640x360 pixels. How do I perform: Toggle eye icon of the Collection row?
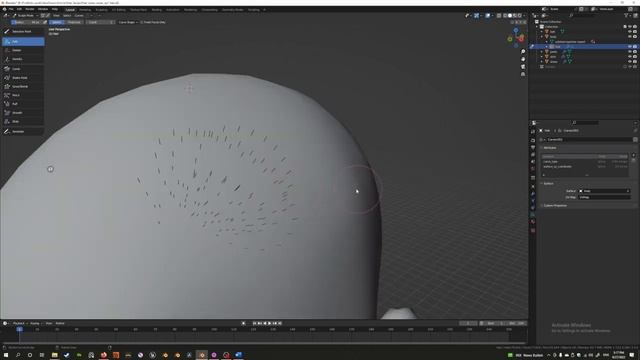coord(630,27)
